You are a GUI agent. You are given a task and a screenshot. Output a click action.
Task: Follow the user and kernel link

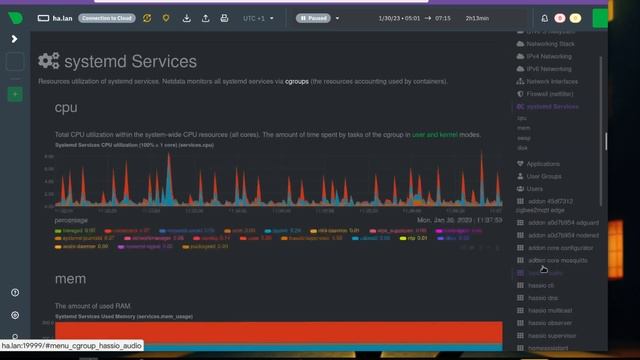pos(435,135)
